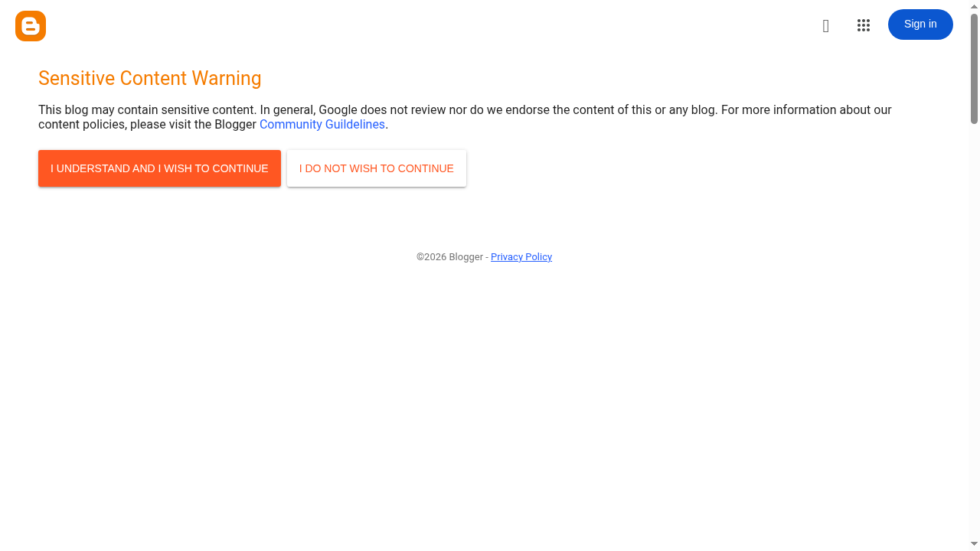Follow the Privacy Policy link
The image size is (980, 551).
coord(521,257)
